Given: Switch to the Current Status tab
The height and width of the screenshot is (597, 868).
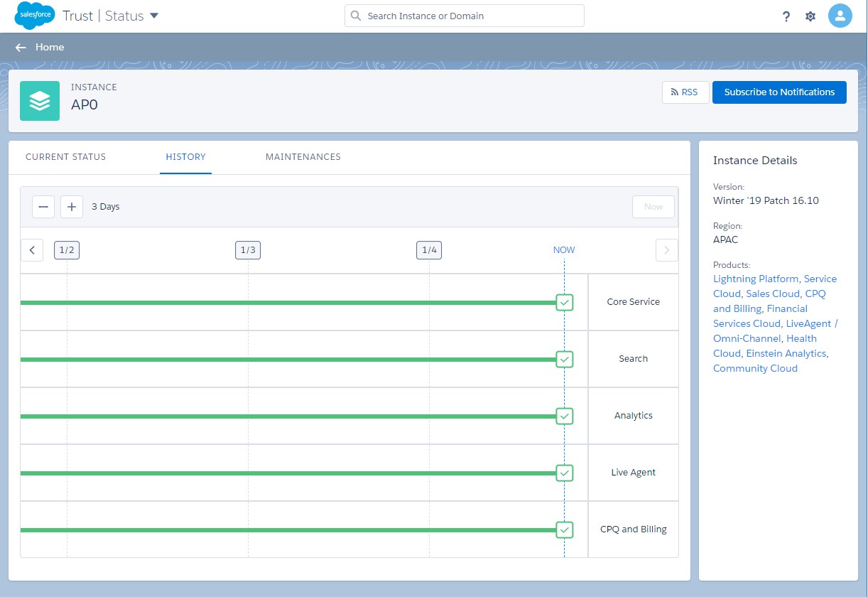Looking at the screenshot, I should click(x=65, y=157).
